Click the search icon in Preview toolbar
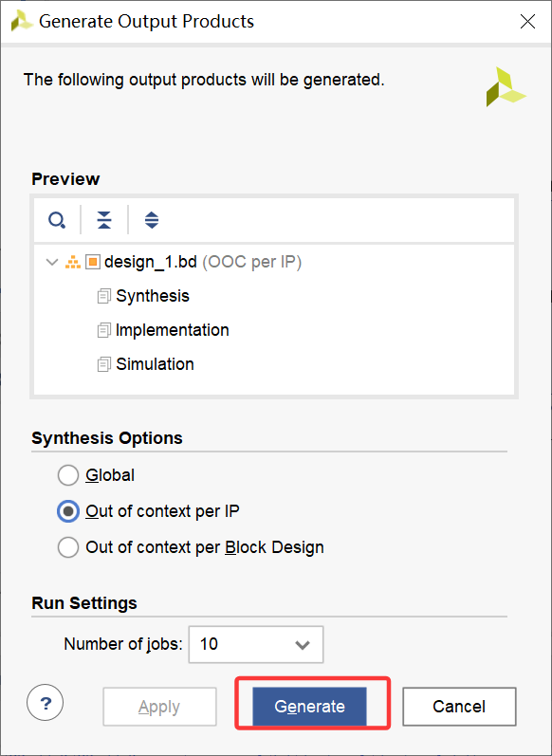This screenshot has width=552, height=756. [57, 220]
